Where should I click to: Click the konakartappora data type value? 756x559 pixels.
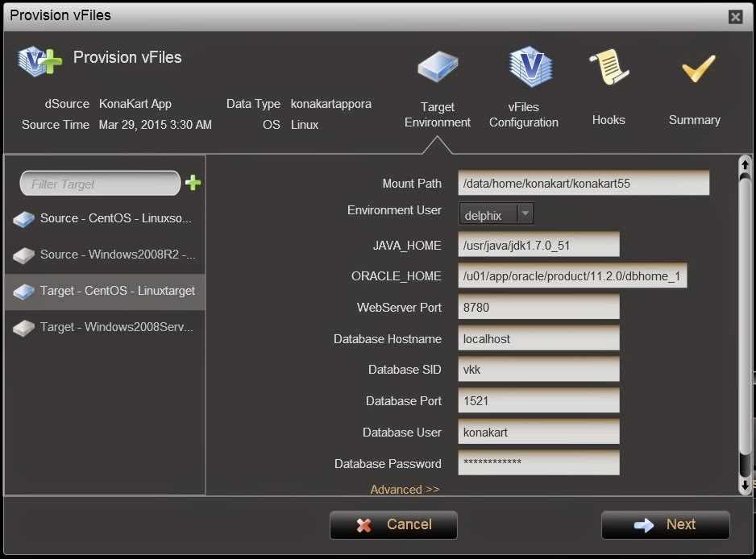click(x=330, y=104)
